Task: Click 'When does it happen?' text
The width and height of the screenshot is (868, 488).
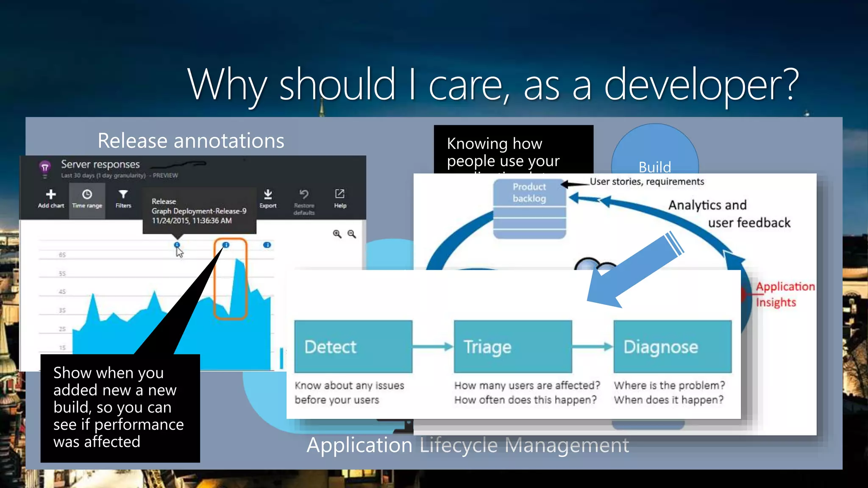Action: click(x=669, y=400)
